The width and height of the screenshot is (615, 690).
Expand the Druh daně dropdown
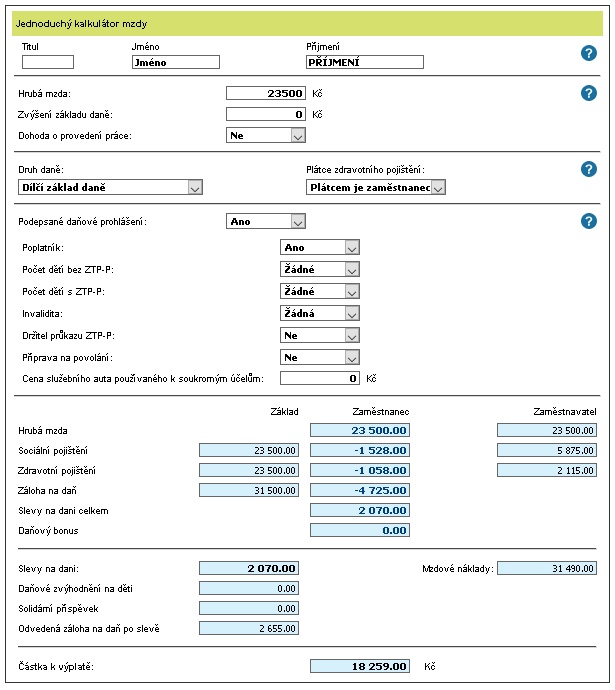(111, 187)
